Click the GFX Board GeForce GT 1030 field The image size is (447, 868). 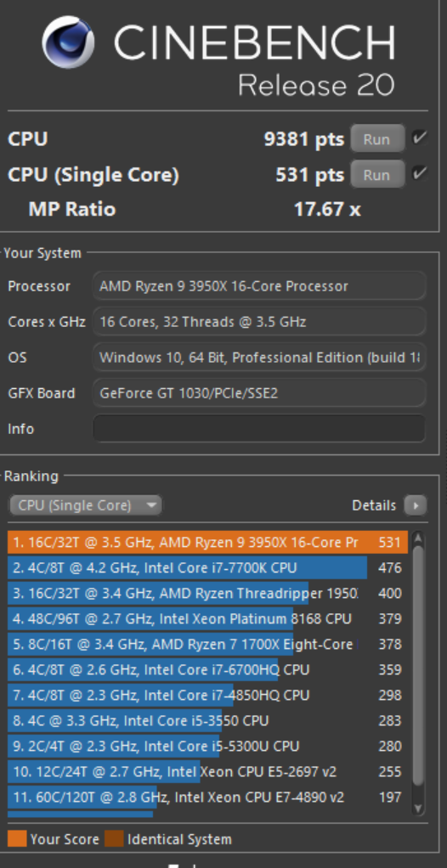tap(259, 393)
